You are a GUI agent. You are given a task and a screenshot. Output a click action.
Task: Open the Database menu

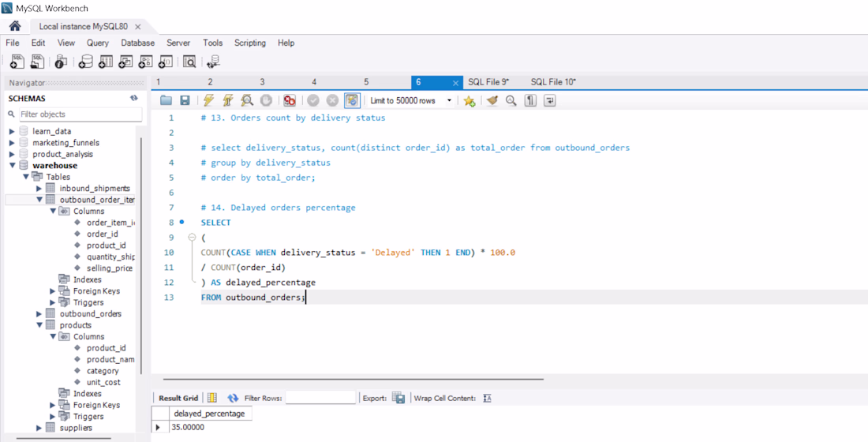(138, 43)
